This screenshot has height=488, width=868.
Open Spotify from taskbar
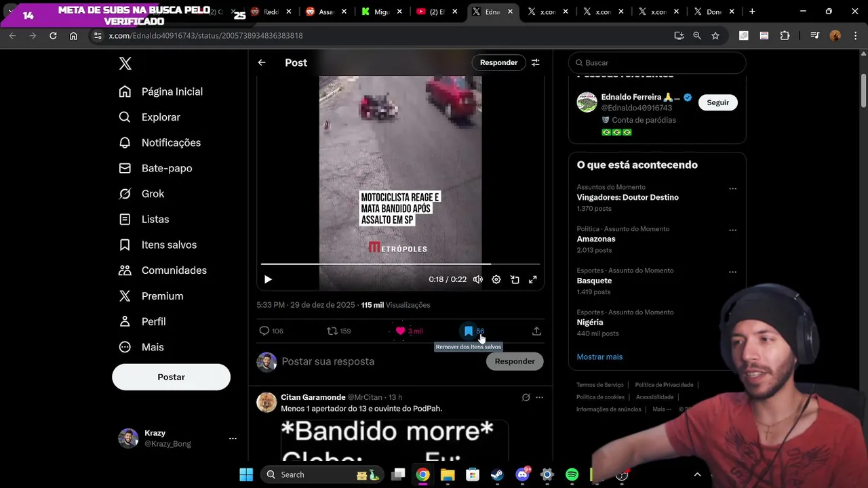(x=572, y=474)
